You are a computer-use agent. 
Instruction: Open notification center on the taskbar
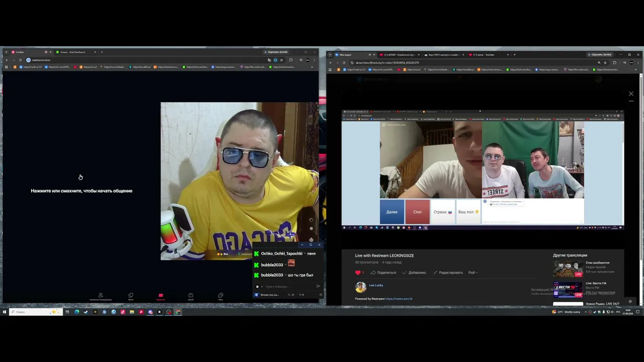pos(638,312)
